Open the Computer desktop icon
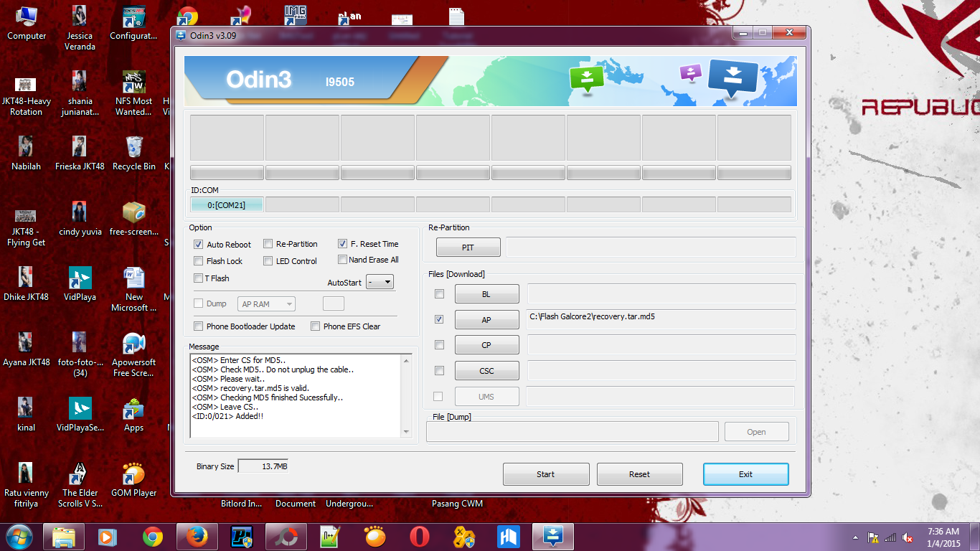980x551 pixels. click(27, 23)
